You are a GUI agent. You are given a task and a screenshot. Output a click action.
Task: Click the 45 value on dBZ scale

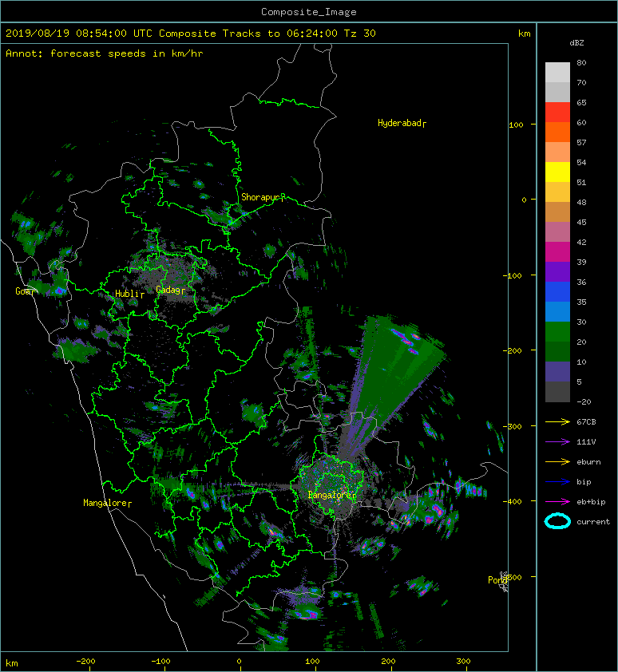point(581,223)
